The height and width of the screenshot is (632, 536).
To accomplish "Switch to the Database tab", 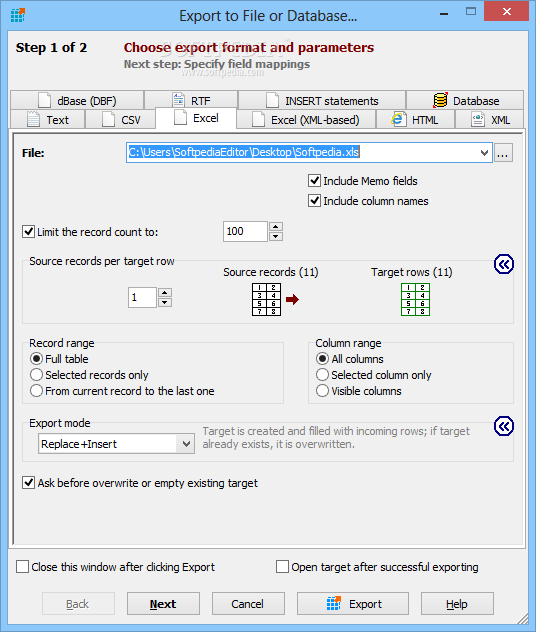I will coord(465,100).
